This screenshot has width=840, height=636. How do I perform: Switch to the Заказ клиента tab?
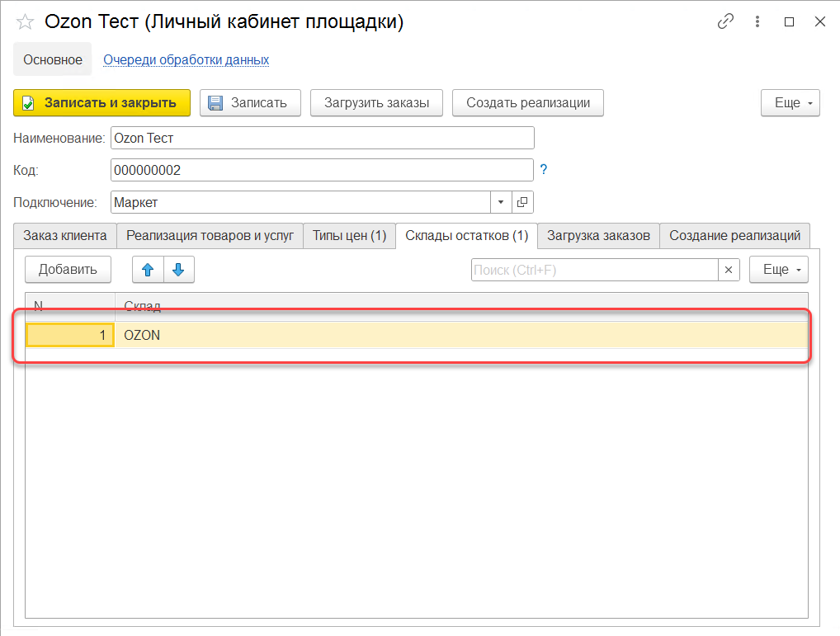pyautogui.click(x=65, y=236)
